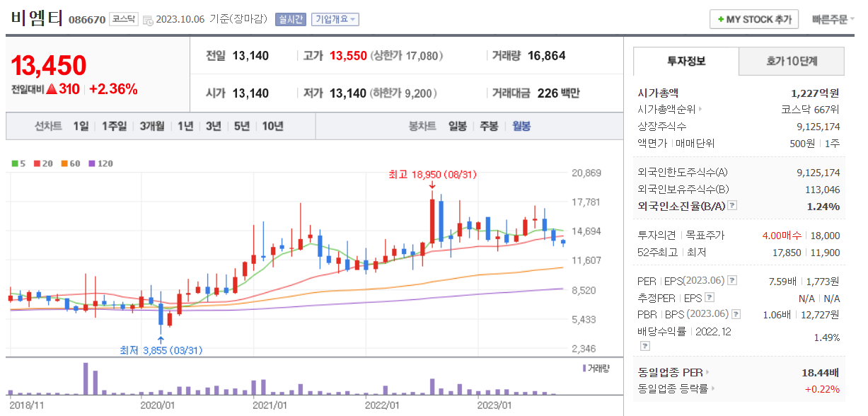868x416 pixels.
Task: Open the 동일업종 PER link
Action: click(x=673, y=371)
